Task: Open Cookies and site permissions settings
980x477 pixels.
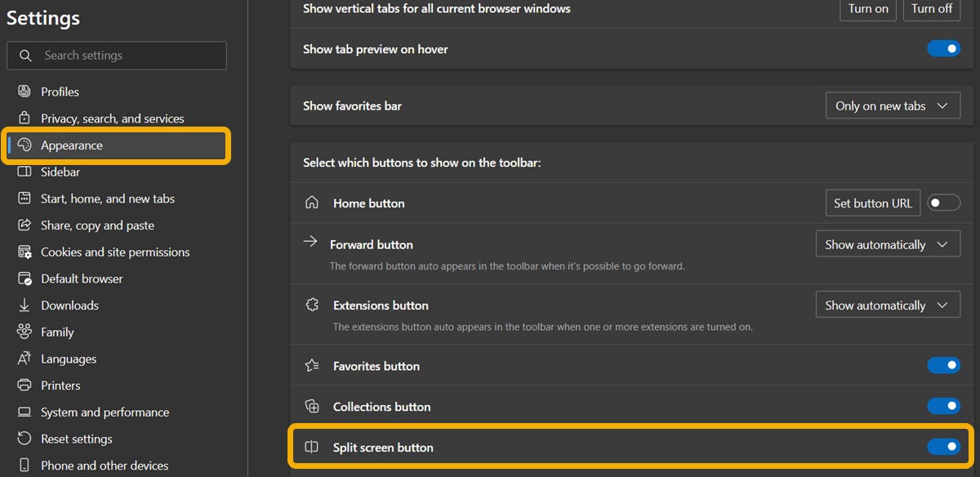Action: pos(115,252)
